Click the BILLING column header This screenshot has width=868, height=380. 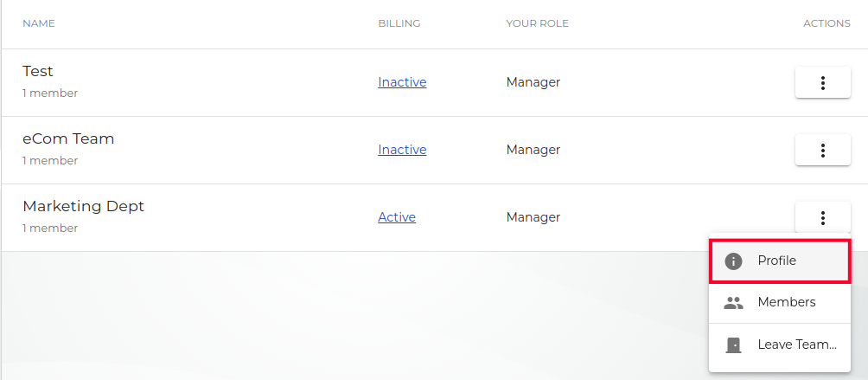pos(399,24)
